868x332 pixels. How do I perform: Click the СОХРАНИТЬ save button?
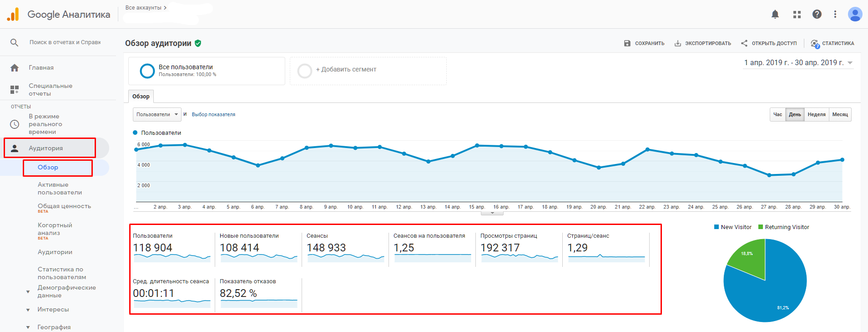coord(644,43)
